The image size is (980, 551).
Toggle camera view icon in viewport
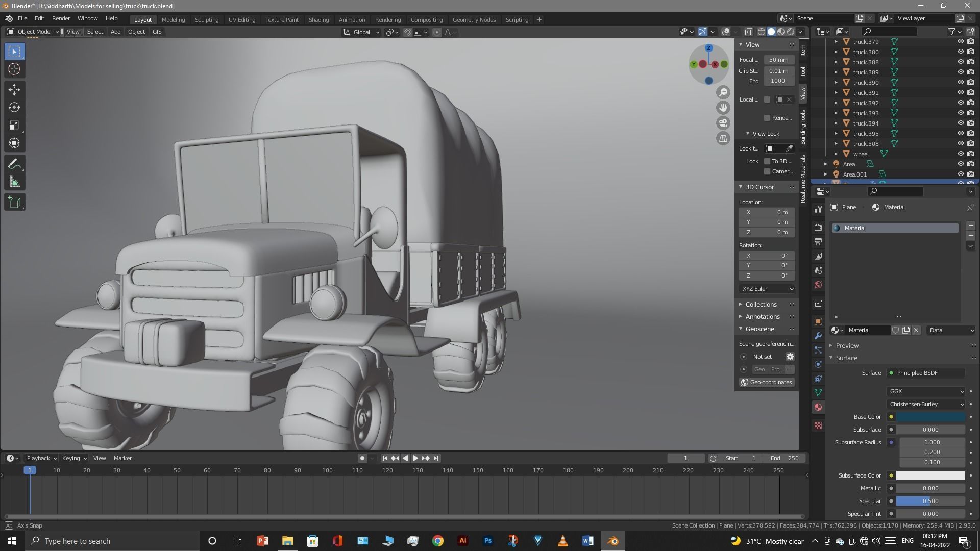pos(723,123)
